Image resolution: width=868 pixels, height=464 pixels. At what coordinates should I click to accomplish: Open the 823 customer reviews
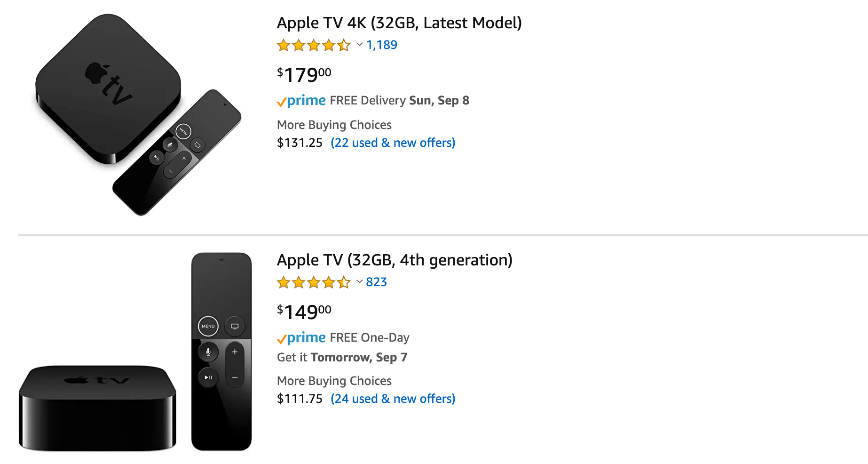(376, 282)
